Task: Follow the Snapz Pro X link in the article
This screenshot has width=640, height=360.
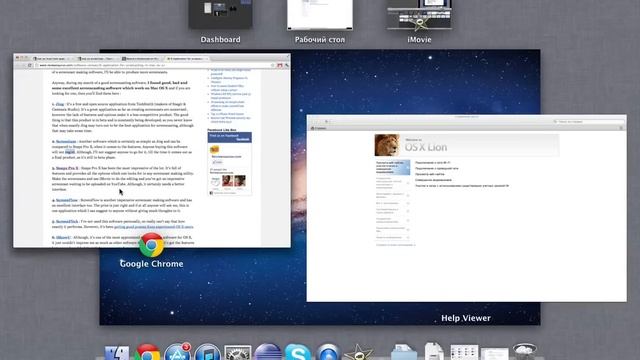Action: pyautogui.click(x=67, y=168)
